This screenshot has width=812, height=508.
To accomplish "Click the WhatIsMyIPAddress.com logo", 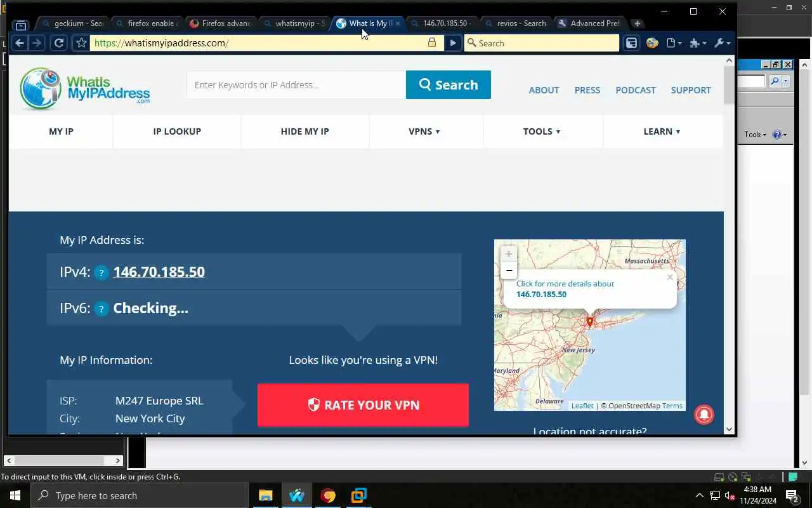I will tap(85, 88).
